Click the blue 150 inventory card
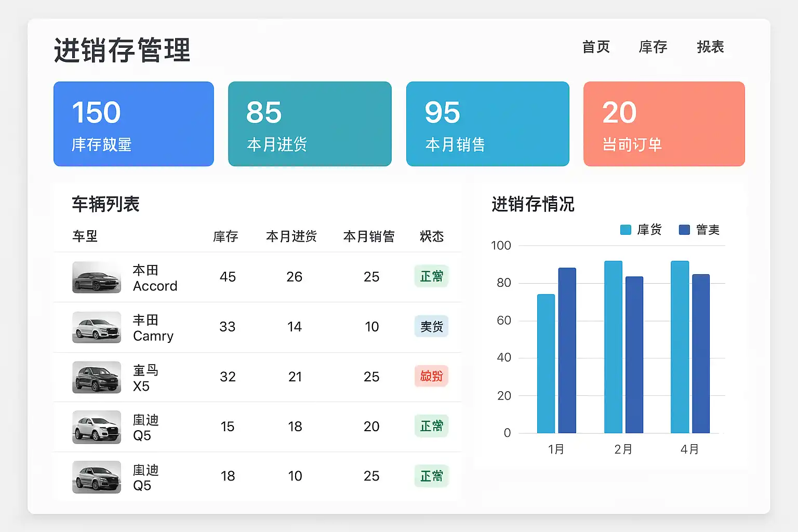This screenshot has width=798, height=532. (x=134, y=124)
